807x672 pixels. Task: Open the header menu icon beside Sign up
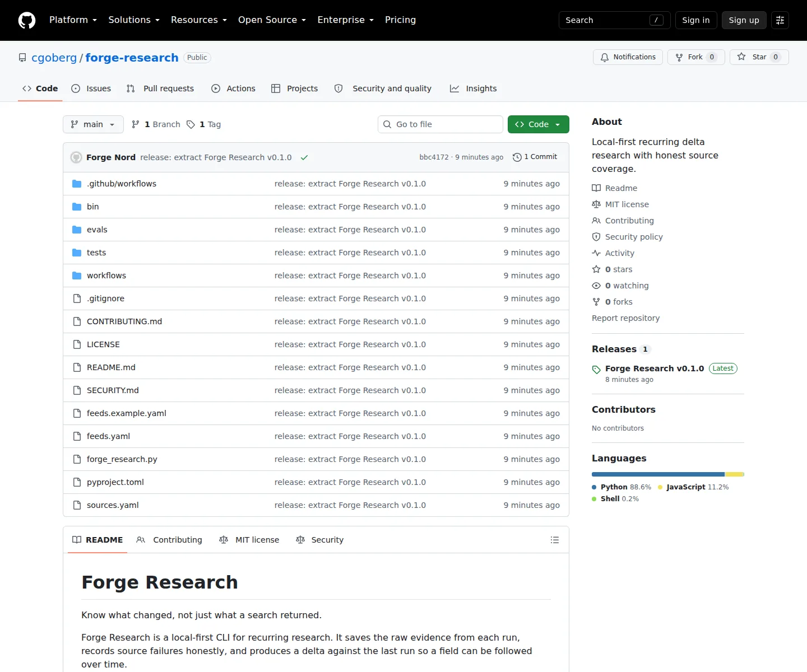point(780,20)
